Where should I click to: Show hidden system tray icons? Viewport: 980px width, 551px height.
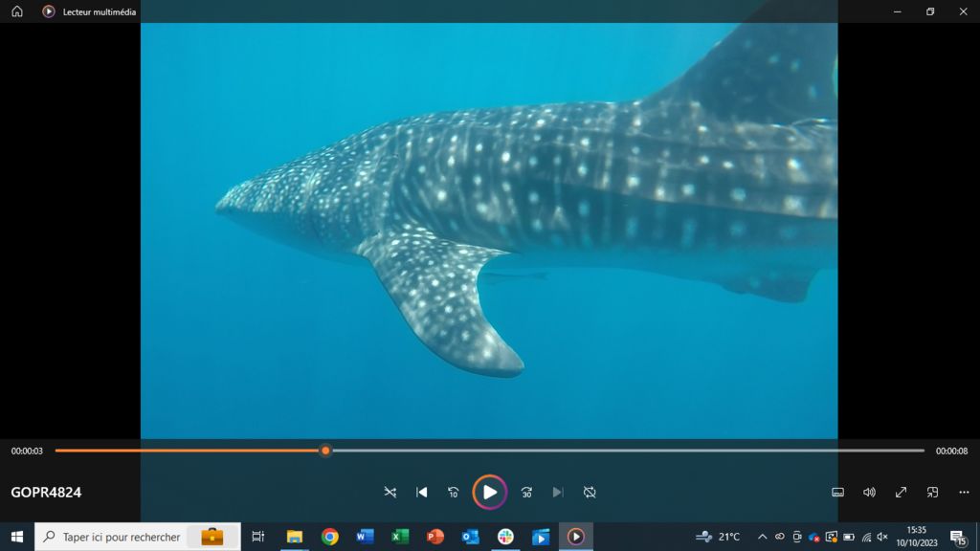coord(762,537)
